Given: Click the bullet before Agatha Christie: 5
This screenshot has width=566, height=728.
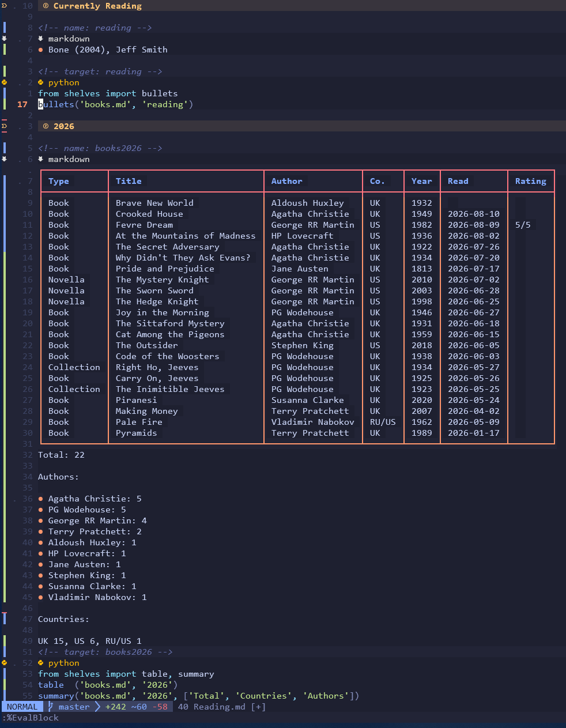Looking at the screenshot, I should [x=40, y=499].
